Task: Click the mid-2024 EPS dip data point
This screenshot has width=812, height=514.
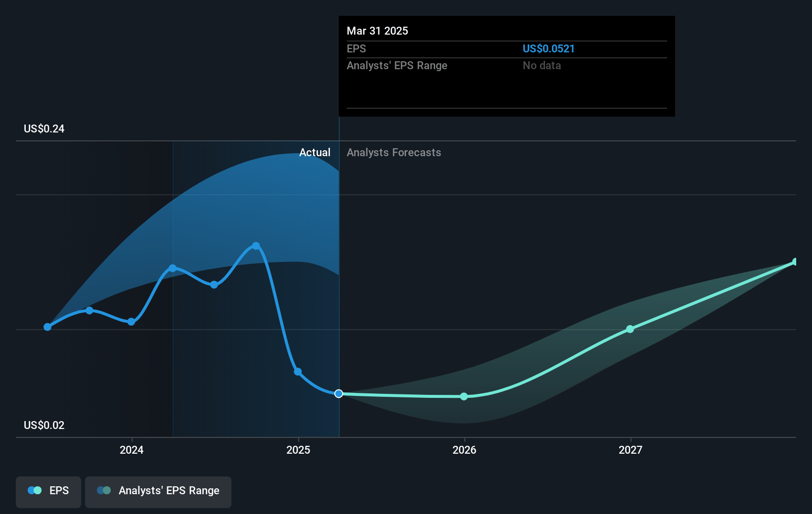Action: 214,285
